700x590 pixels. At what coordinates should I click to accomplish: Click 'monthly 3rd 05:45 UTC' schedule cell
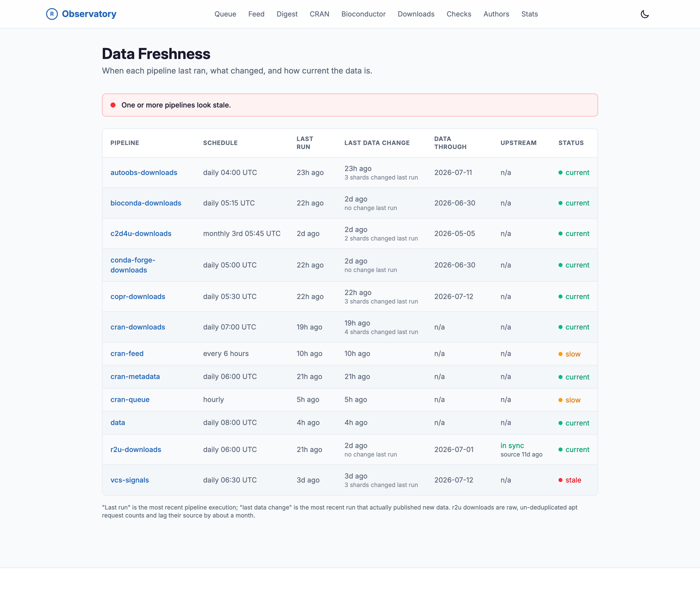pos(242,233)
